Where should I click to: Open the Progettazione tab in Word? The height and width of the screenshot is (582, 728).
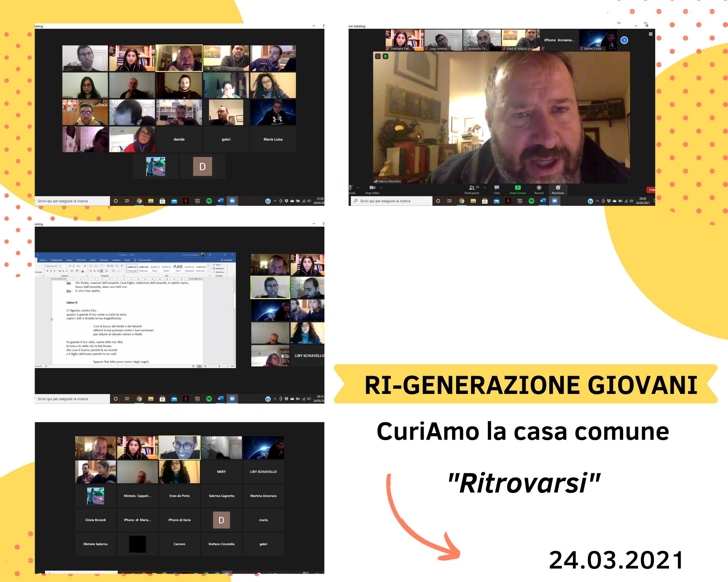(x=56, y=260)
